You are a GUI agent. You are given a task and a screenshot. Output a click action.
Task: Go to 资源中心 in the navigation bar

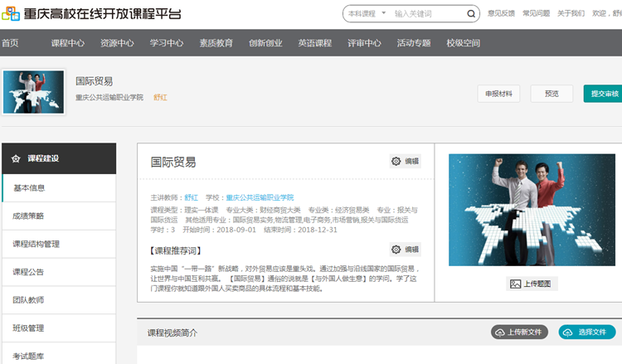(117, 43)
